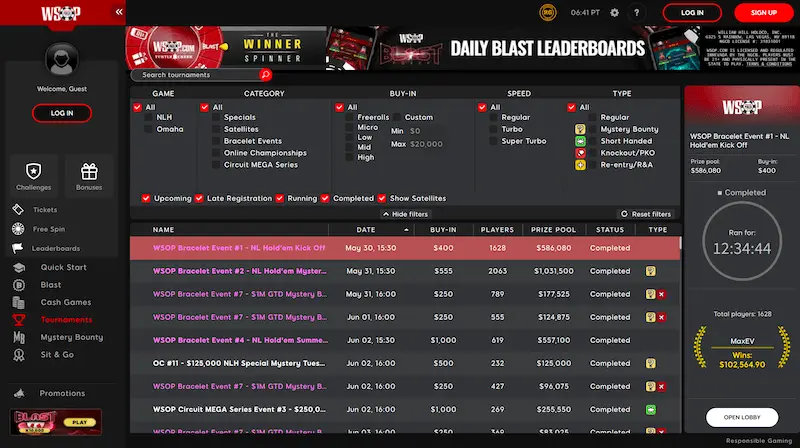Check the NLH game filter
The width and height of the screenshot is (800, 448).
click(148, 117)
